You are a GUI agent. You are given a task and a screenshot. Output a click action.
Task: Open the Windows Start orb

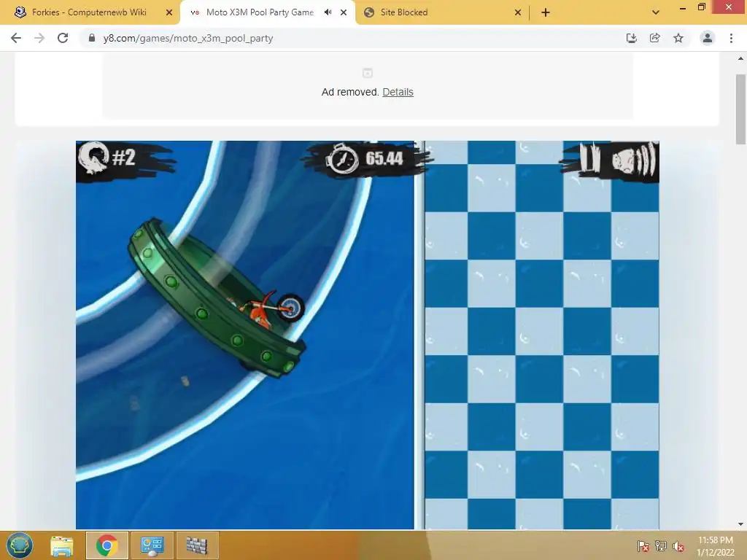coord(20,545)
